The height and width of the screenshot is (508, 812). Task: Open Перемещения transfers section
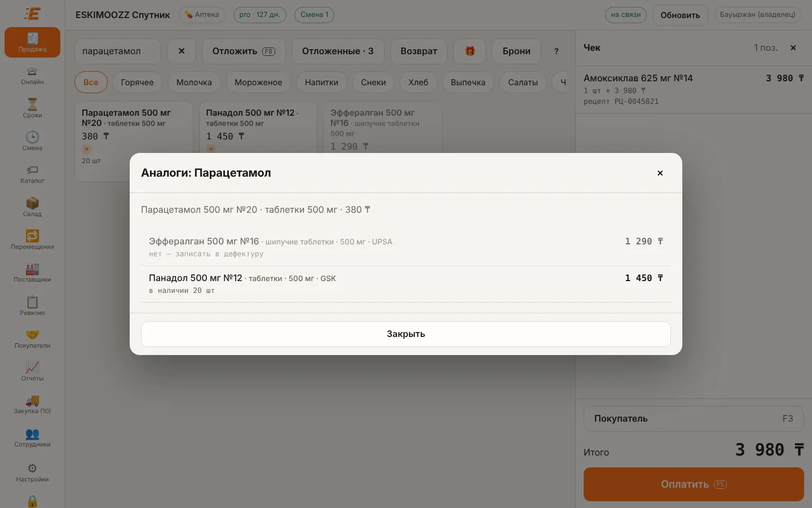point(32,240)
